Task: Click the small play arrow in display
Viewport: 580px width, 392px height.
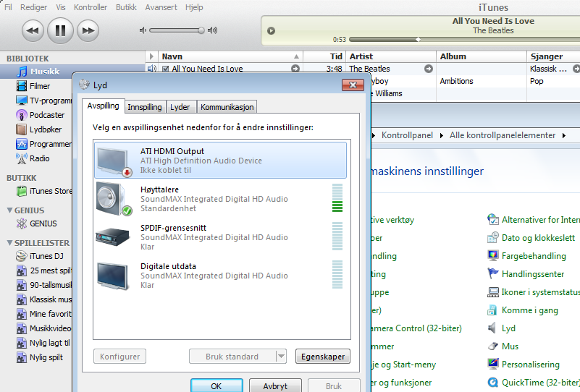Action: click(271, 30)
